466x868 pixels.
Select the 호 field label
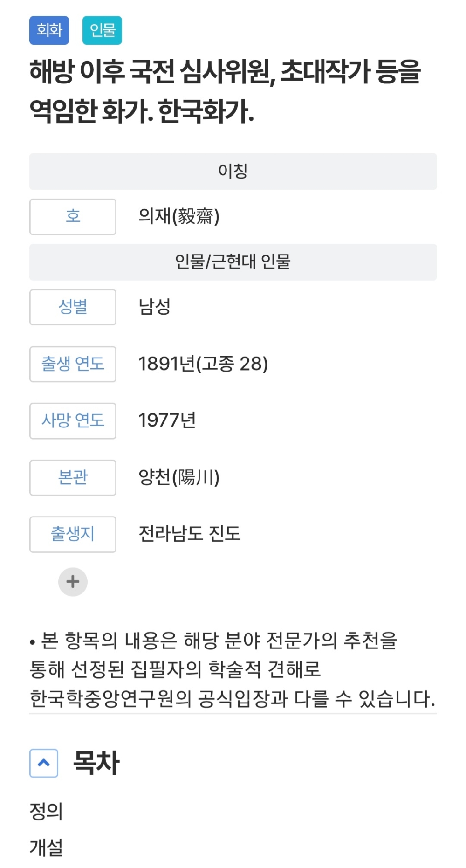point(73,217)
